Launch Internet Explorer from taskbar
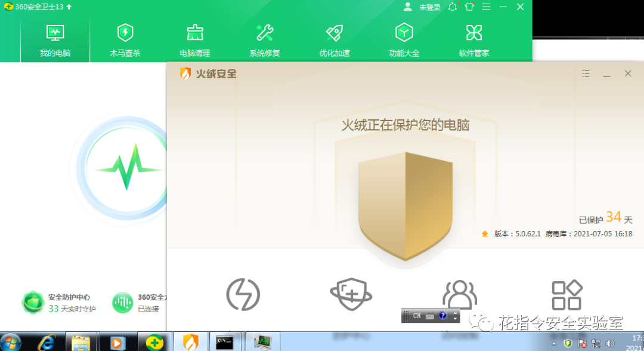 (x=47, y=342)
